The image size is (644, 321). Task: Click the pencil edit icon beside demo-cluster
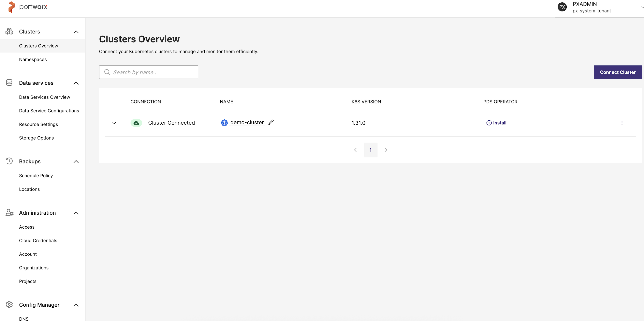(x=271, y=122)
